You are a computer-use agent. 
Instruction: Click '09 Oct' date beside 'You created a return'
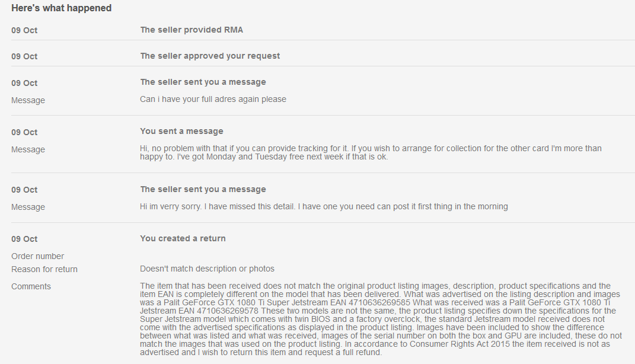24,240
